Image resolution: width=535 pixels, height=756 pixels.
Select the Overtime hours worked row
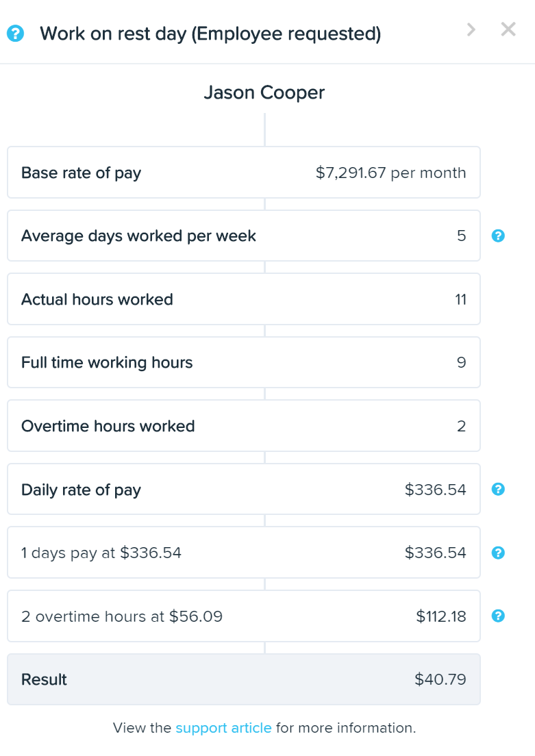pyautogui.click(x=244, y=426)
